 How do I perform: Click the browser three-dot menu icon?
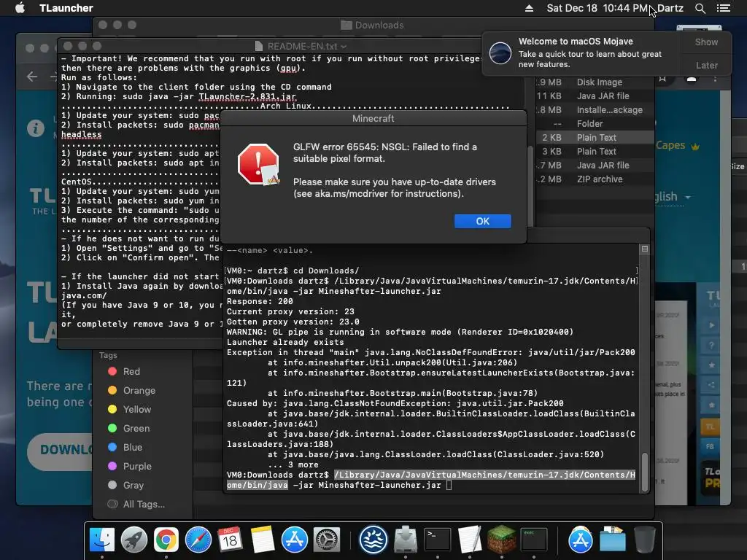(x=715, y=79)
